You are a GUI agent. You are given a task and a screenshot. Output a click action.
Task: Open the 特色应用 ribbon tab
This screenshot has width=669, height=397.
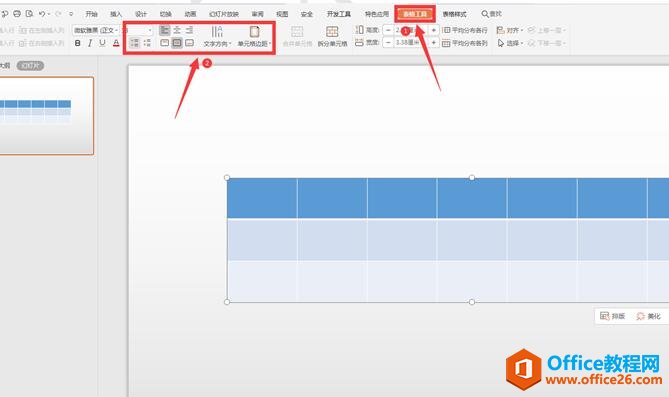tap(377, 14)
